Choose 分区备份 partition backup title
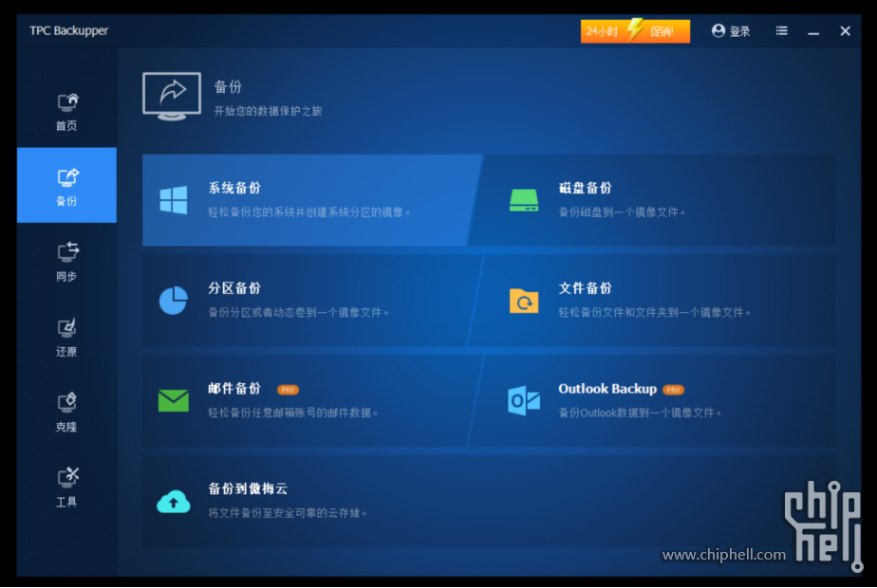The image size is (877, 588). click(234, 288)
